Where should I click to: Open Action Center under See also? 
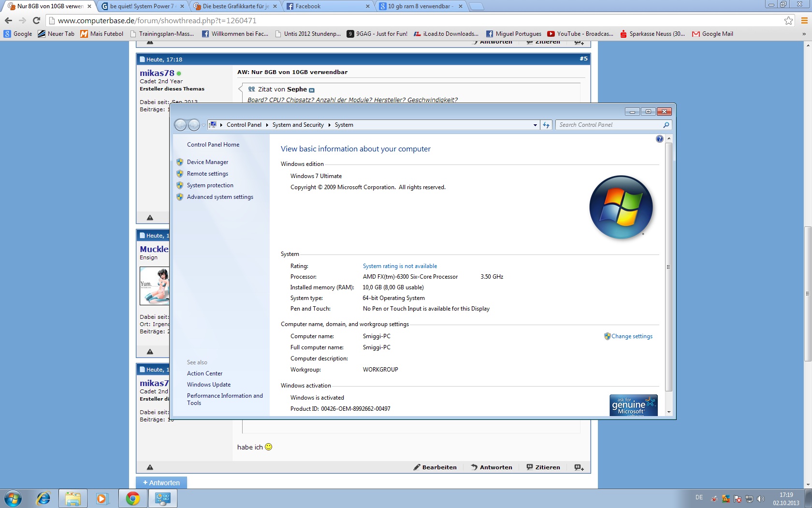204,374
